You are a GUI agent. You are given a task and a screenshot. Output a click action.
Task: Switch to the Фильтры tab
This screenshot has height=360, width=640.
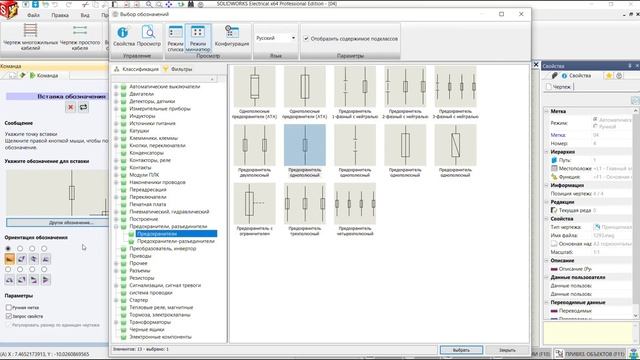click(x=178, y=69)
